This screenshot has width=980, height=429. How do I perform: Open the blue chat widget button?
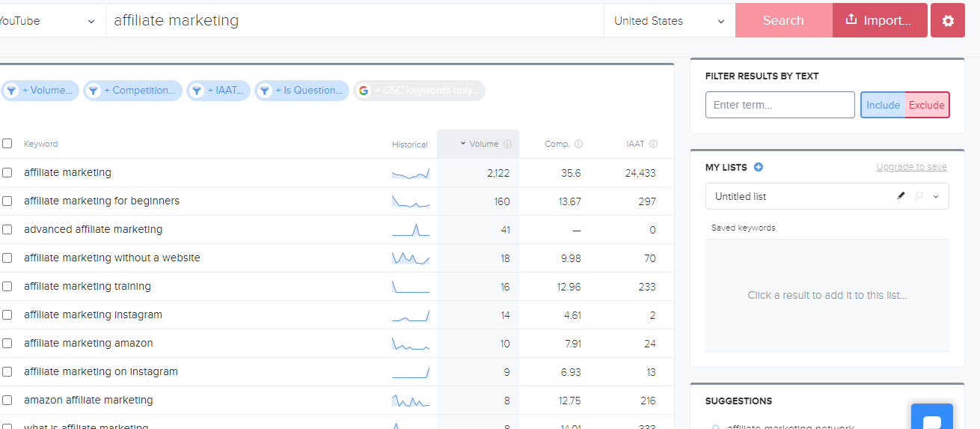(931, 417)
